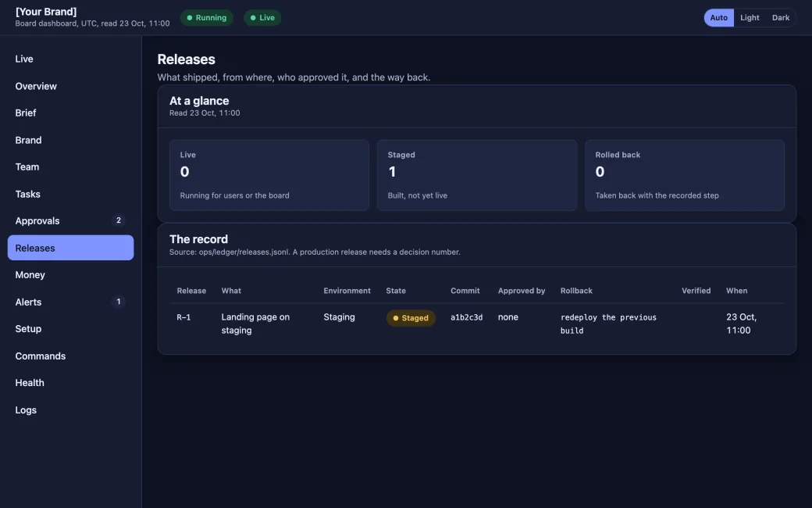
Task: Click the '23 Oct, 11:00' When cell
Action: (742, 324)
